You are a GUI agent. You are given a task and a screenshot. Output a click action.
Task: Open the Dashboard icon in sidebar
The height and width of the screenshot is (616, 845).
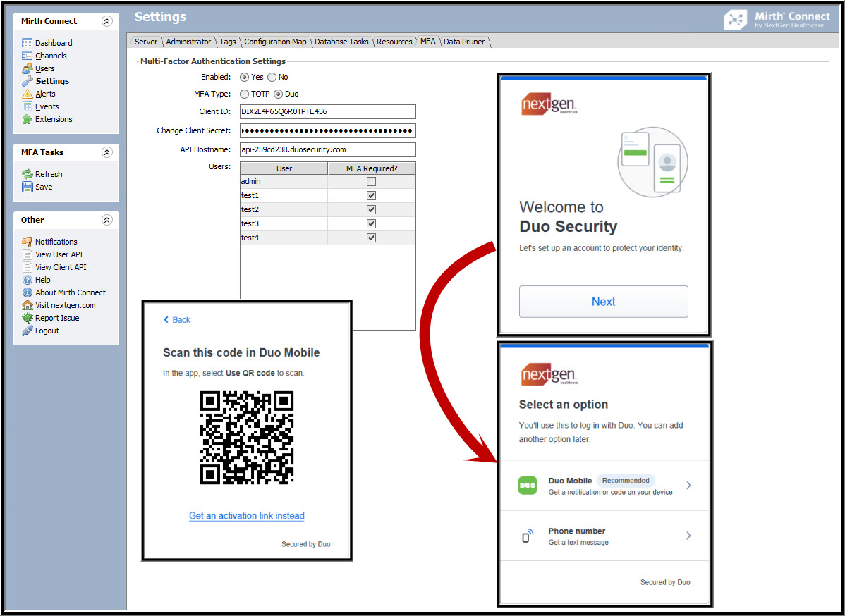click(x=28, y=43)
